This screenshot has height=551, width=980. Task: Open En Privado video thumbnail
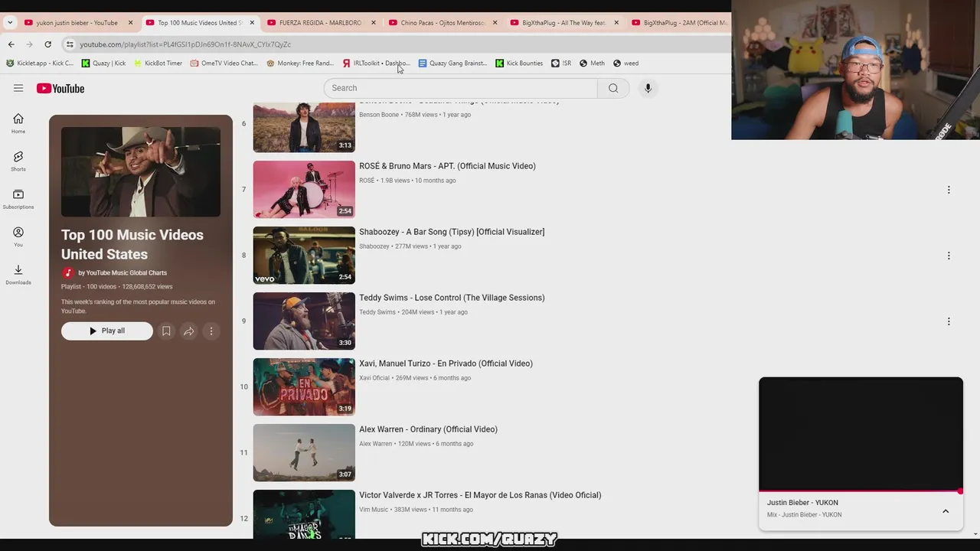pyautogui.click(x=304, y=387)
